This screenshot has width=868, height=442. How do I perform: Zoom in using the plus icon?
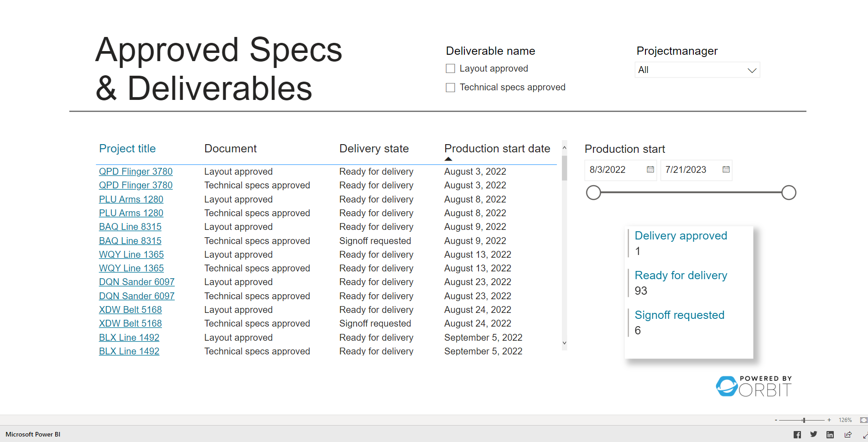829,420
